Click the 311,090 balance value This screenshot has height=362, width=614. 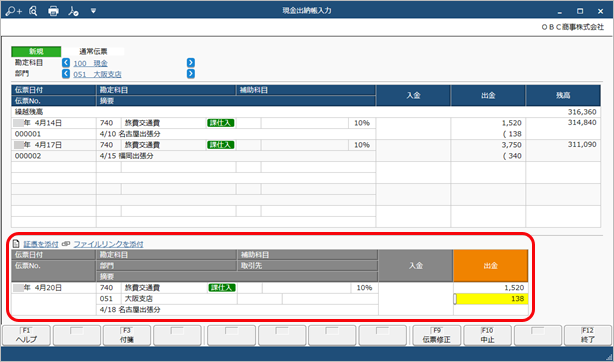(582, 145)
